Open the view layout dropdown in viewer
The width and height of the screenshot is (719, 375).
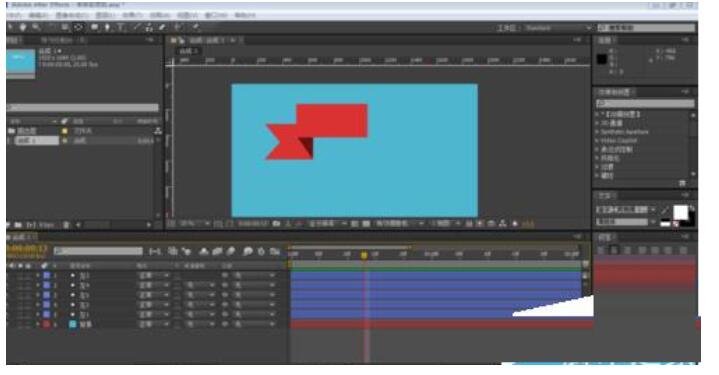[445, 224]
